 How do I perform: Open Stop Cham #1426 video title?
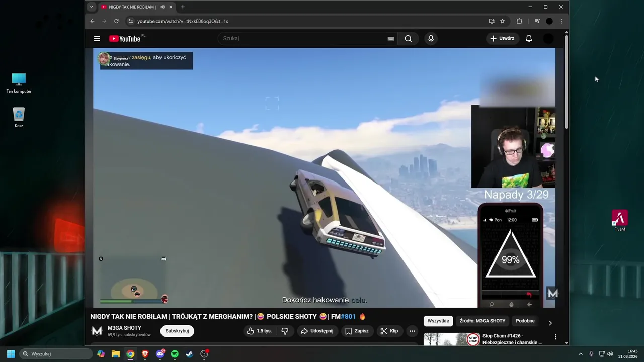tap(512, 339)
